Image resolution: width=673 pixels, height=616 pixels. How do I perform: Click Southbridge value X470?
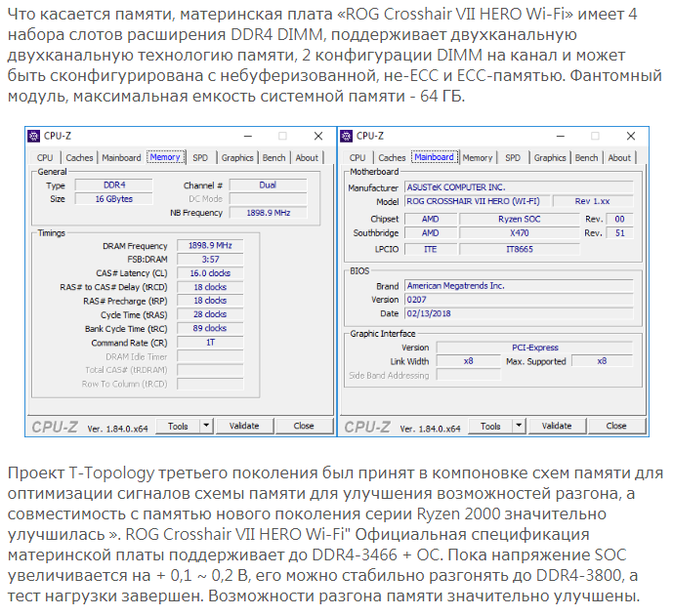(x=520, y=233)
